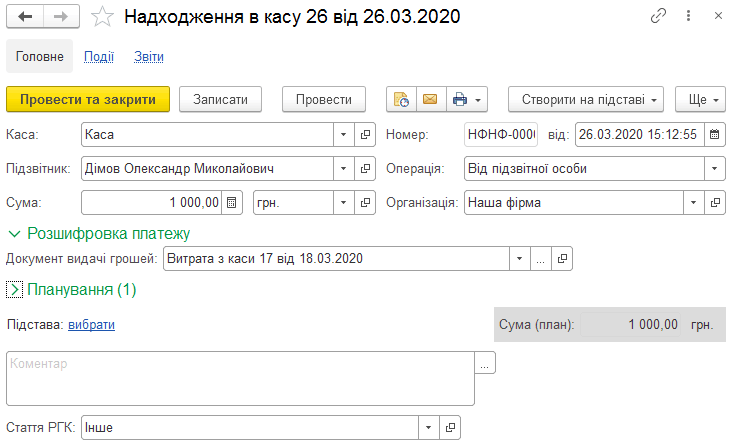
Task: Expand the Планування (1) section
Action: click(x=14, y=290)
